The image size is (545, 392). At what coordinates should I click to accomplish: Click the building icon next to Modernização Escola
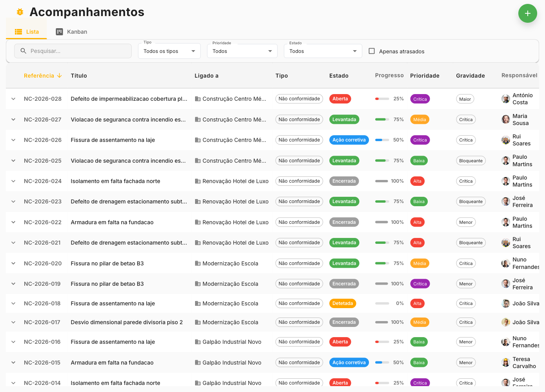197,263
